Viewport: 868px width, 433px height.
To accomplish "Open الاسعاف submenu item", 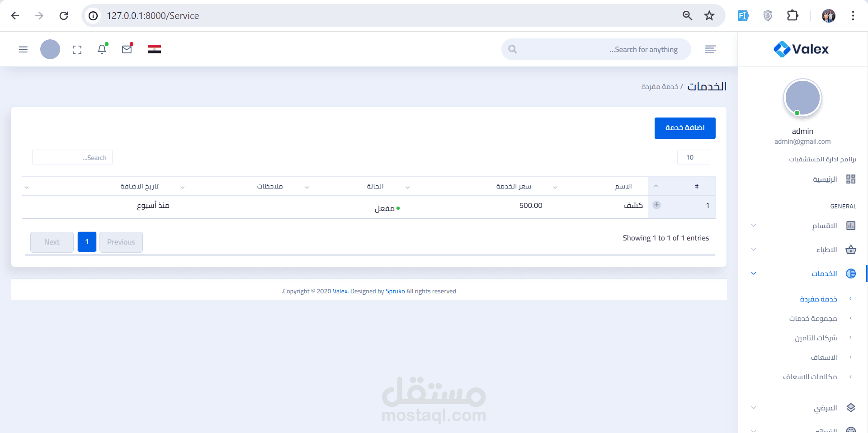I will tap(824, 357).
